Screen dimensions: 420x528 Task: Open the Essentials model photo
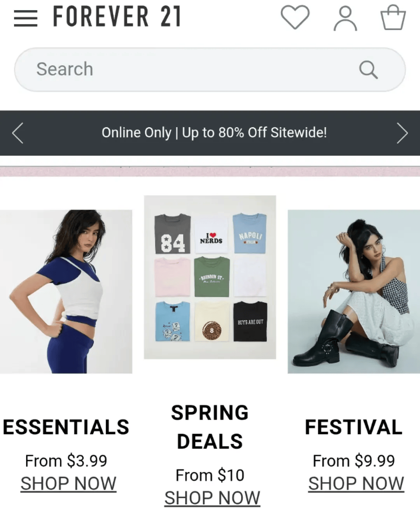point(66,291)
